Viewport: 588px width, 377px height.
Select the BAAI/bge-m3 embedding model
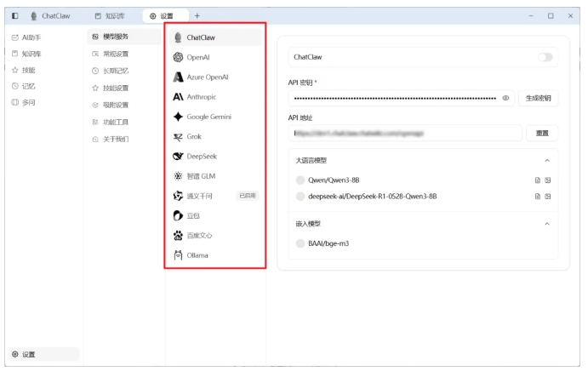pos(300,243)
